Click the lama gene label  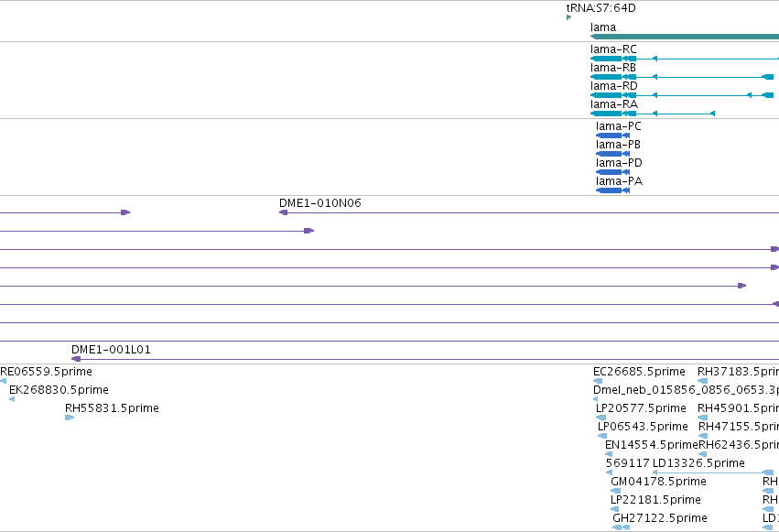coord(603,27)
